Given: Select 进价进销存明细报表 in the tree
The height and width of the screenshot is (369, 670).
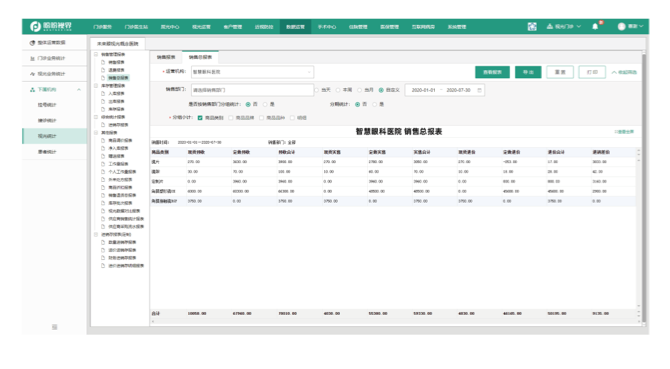Looking at the screenshot, I should [126, 266].
